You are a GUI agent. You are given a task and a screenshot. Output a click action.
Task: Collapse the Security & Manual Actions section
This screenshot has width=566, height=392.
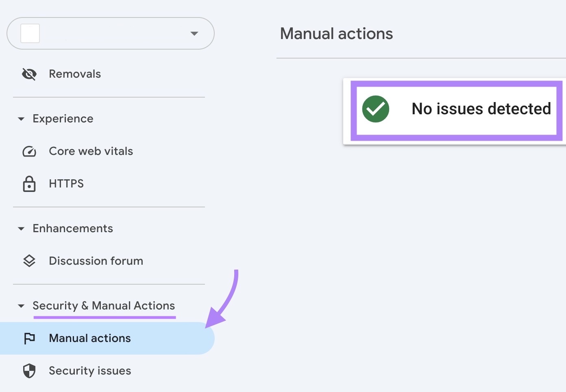pos(21,306)
